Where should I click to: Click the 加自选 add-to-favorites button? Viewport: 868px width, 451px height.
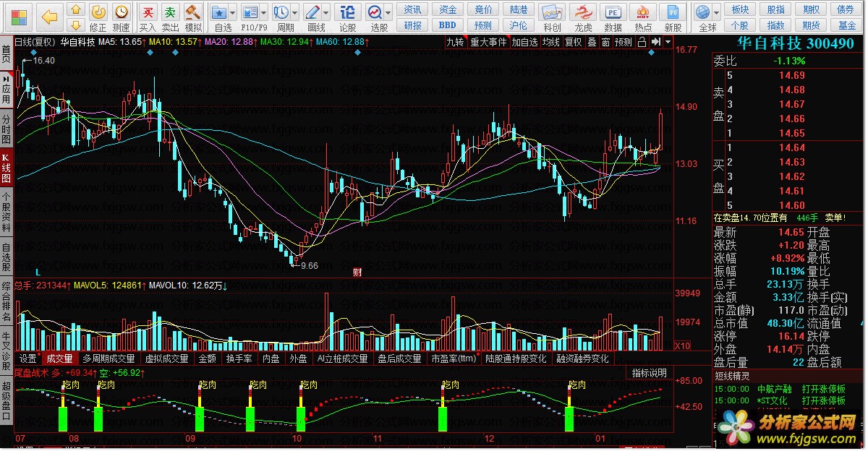click(525, 42)
